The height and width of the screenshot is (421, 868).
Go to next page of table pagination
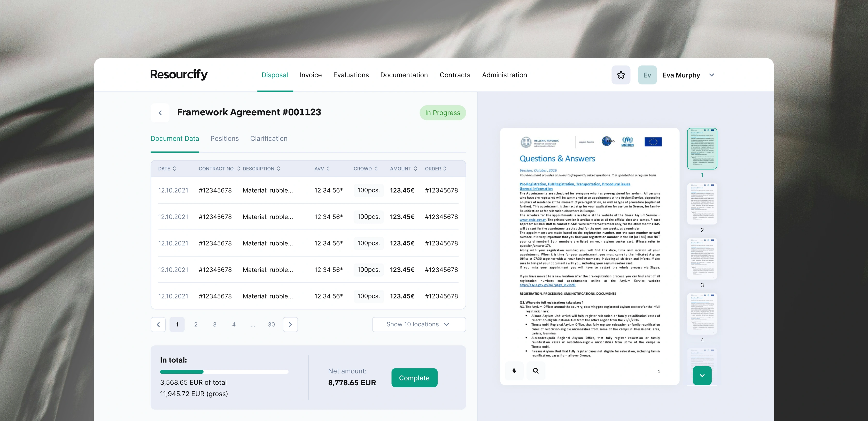click(x=290, y=325)
